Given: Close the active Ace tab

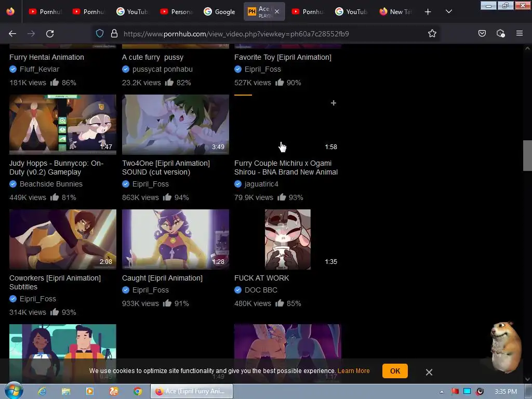Looking at the screenshot, I should click(x=277, y=11).
